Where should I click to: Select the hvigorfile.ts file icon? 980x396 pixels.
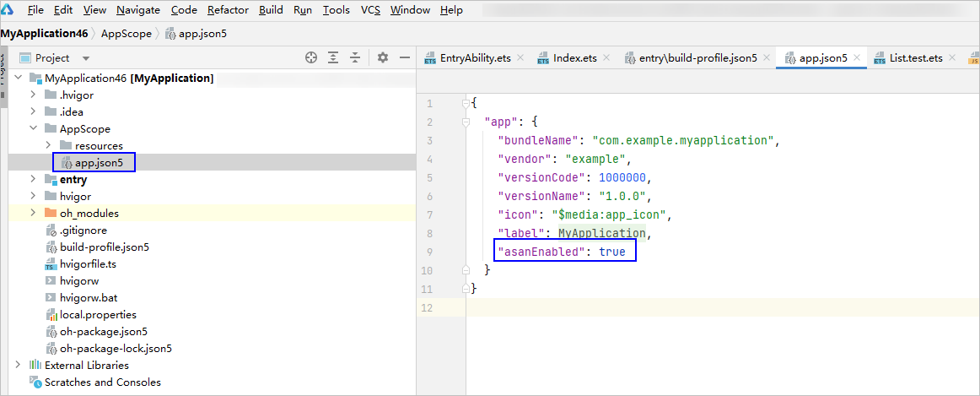pos(51,264)
